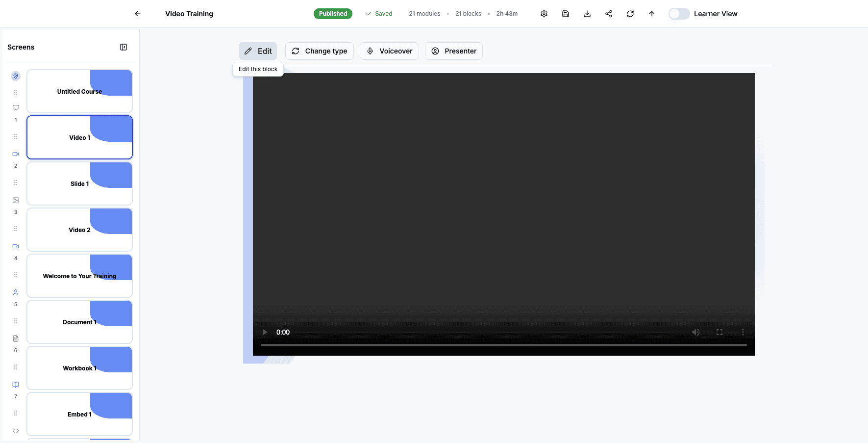Screen dimensions: 868x443
Task: Click the Edit button
Action: point(258,51)
